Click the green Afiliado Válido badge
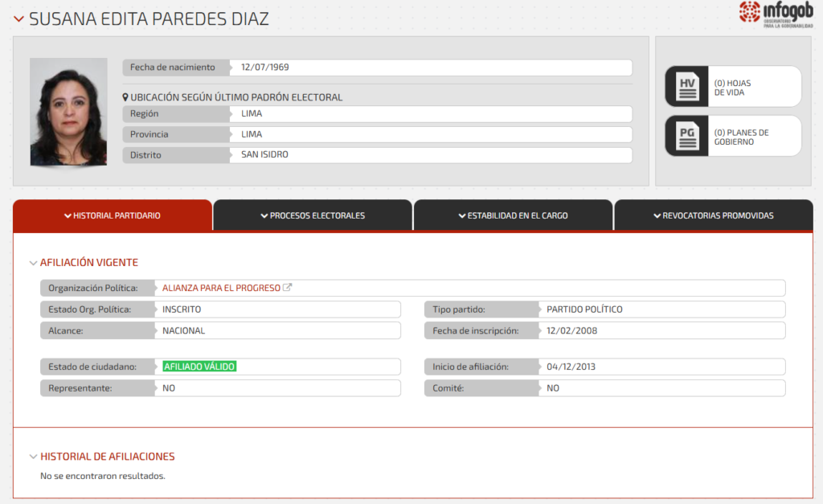Screen dimensions: 823x504 199,367
